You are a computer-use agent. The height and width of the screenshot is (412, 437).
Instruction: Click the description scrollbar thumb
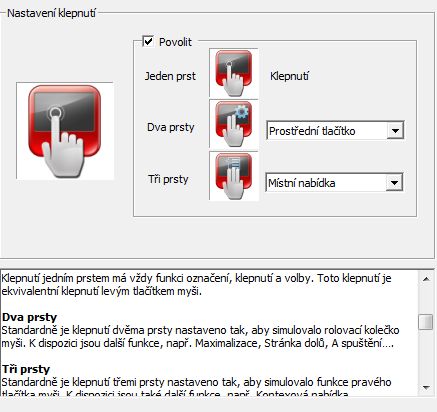tap(426, 322)
